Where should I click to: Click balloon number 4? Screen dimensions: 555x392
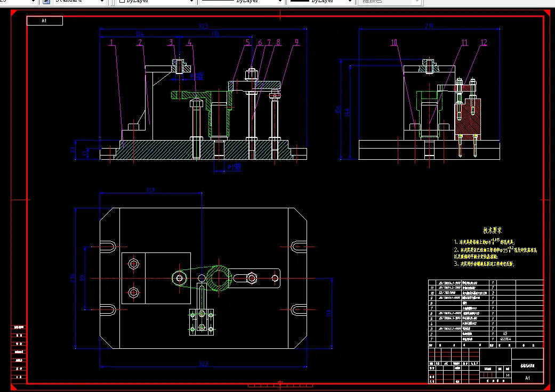(190, 43)
